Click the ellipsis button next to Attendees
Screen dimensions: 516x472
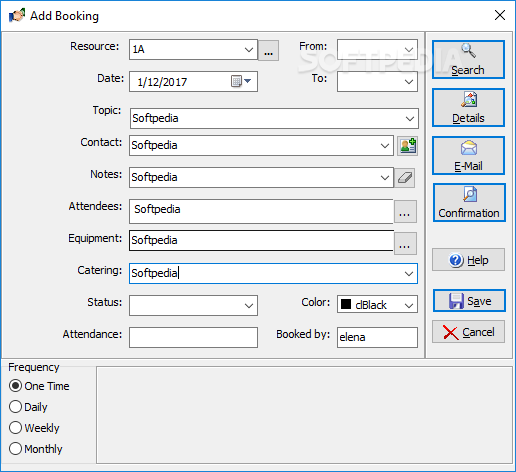[405, 211]
